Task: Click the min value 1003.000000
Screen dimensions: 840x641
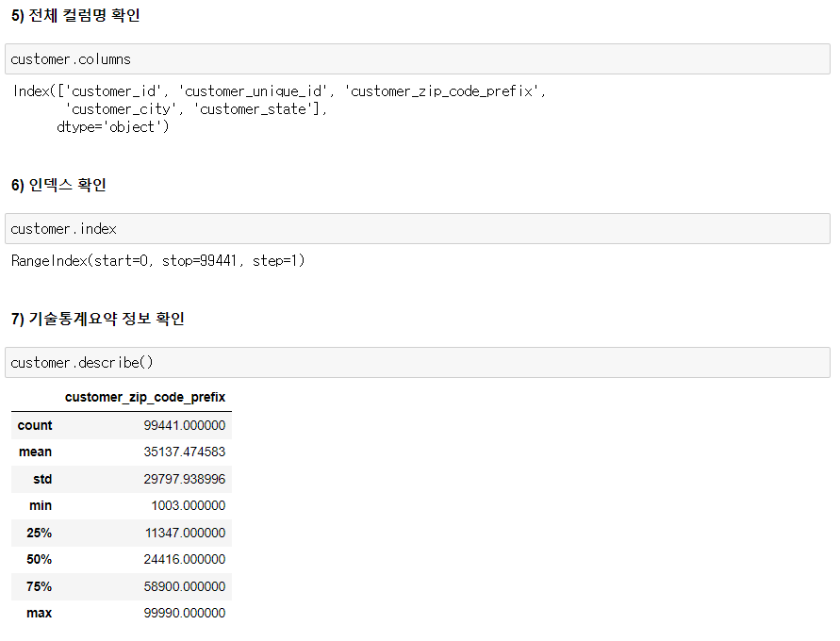Action: [188, 505]
